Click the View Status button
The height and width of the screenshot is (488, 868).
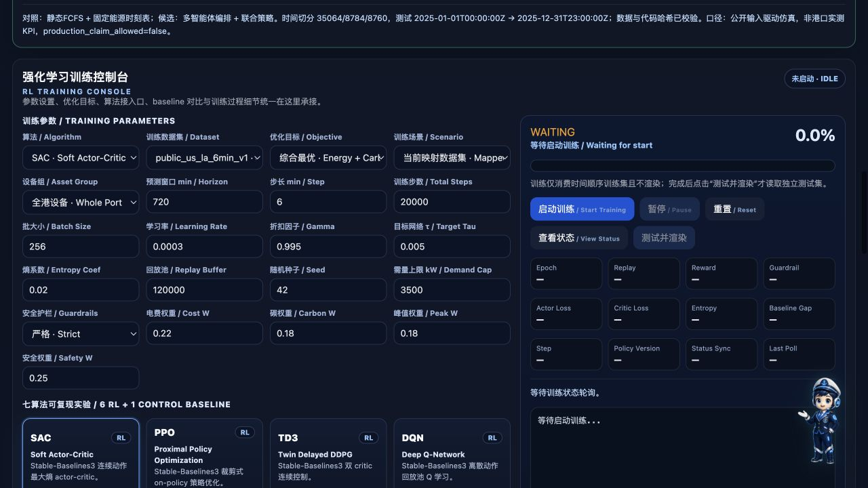coord(579,238)
